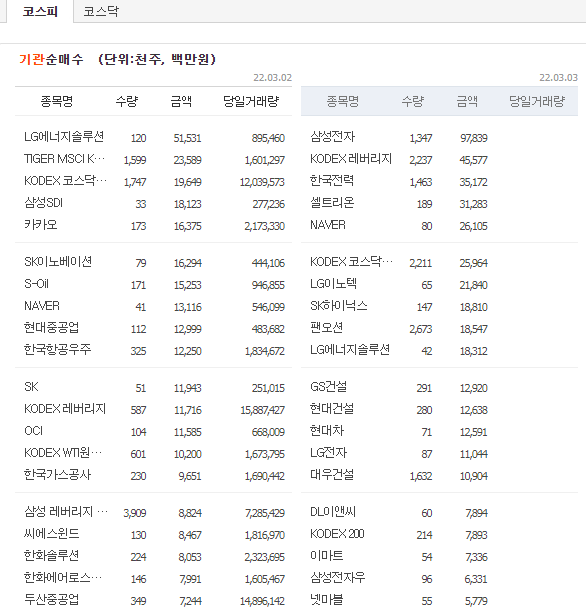Screen dimensions: 586x616
Task: Open the 삼성전자 stock link
Action: (x=332, y=137)
